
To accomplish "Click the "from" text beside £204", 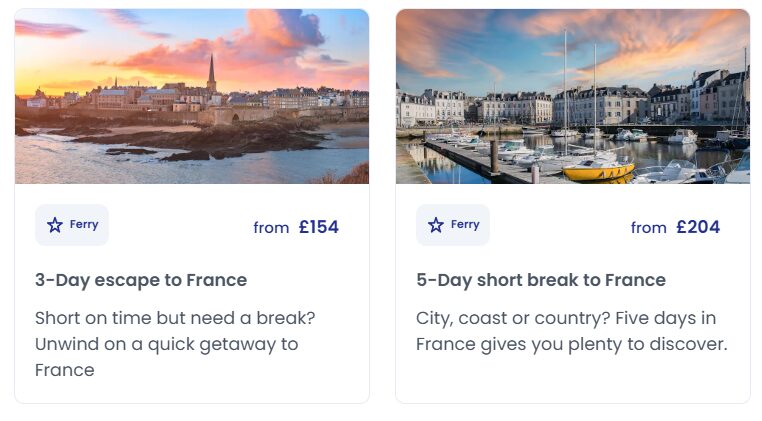I will coord(648,228).
